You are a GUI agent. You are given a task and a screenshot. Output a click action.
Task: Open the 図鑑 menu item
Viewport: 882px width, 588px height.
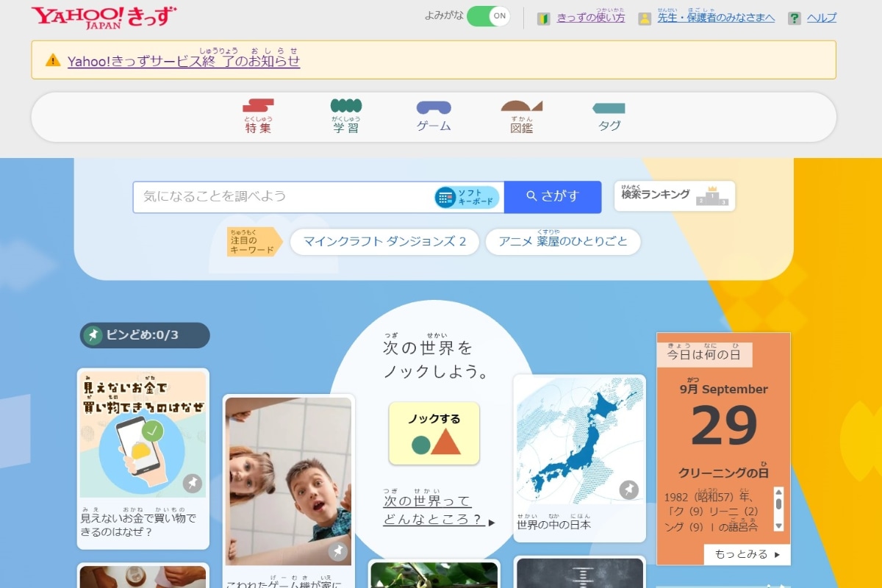pos(522,117)
